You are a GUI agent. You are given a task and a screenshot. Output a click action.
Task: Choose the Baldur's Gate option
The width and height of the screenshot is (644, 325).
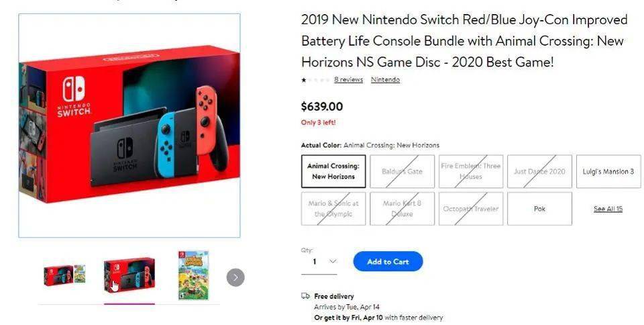402,171
